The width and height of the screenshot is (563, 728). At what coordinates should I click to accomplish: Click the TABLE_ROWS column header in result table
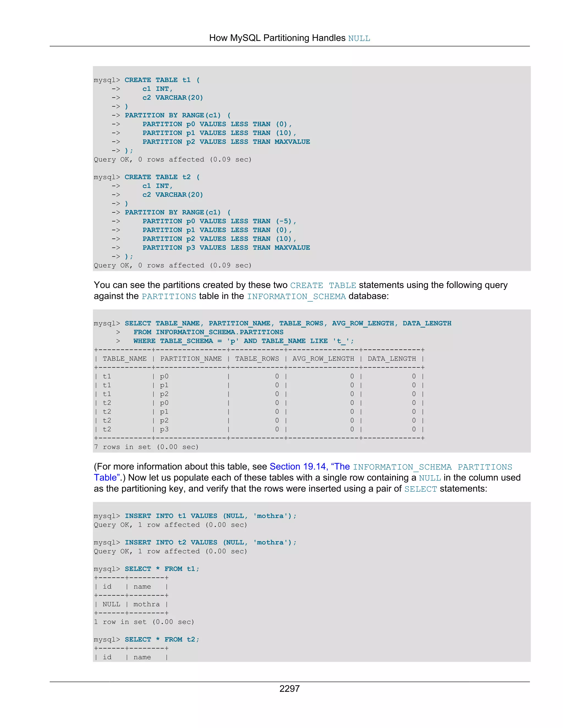point(257,359)
